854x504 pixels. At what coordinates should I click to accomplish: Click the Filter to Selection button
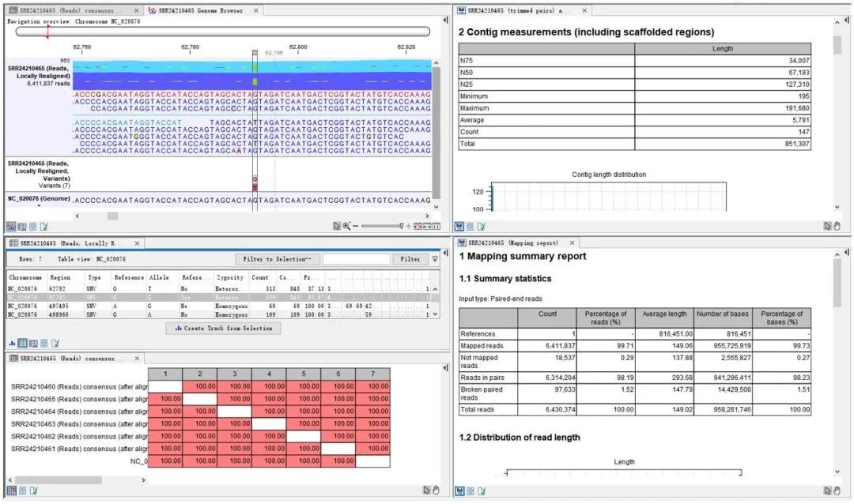276,259
